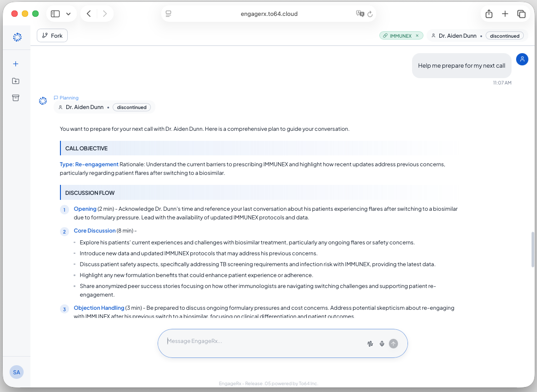Screen dimensions: 537x392
Task: Click the voice waveform icon in the message box
Action: [x=370, y=344]
